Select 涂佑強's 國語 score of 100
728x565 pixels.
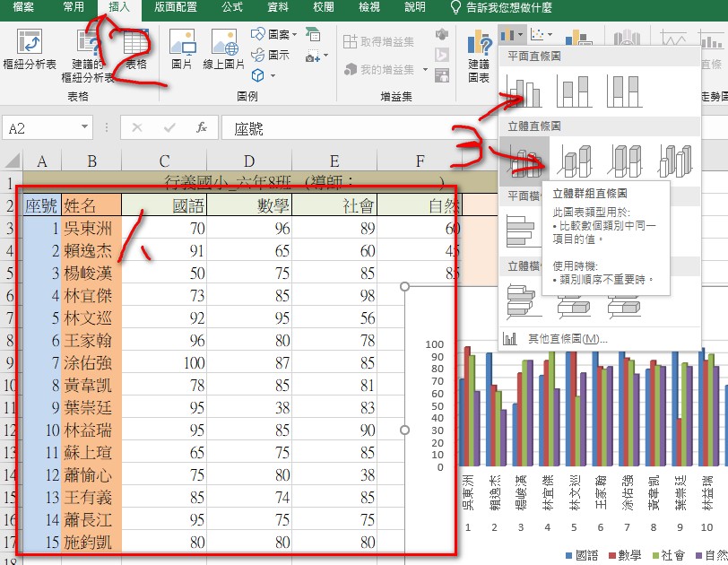(x=164, y=362)
